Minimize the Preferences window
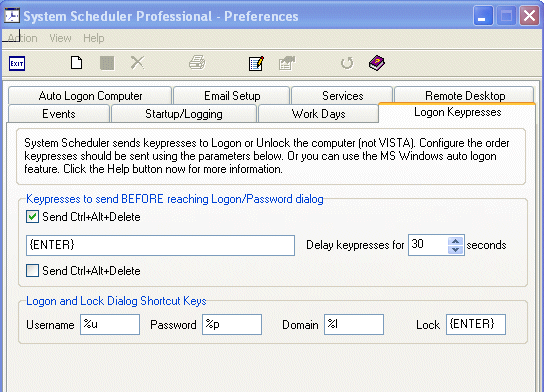 coord(483,16)
